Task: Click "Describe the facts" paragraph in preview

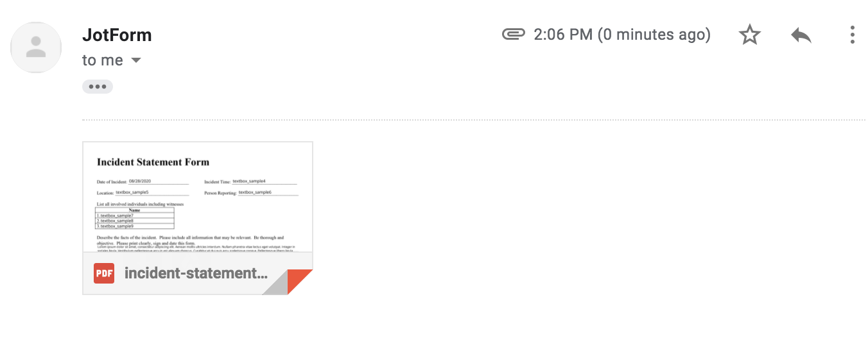Action: [x=190, y=240]
